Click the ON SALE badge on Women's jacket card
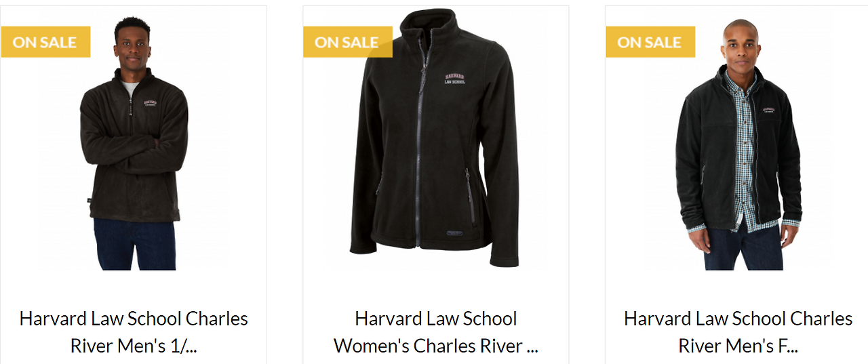 tap(348, 42)
